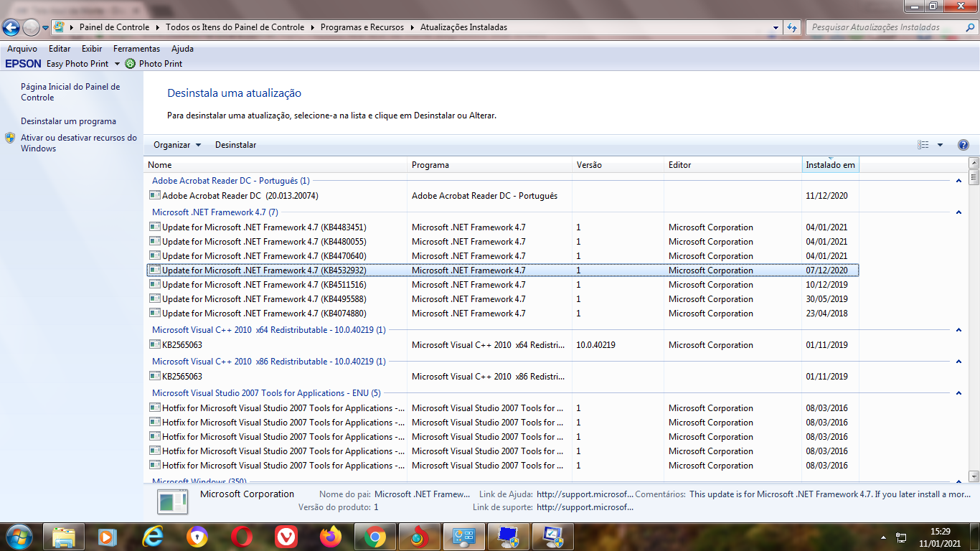Select Update for .NET Framework 4.7 (KB4074880)
980x551 pixels.
(x=502, y=313)
